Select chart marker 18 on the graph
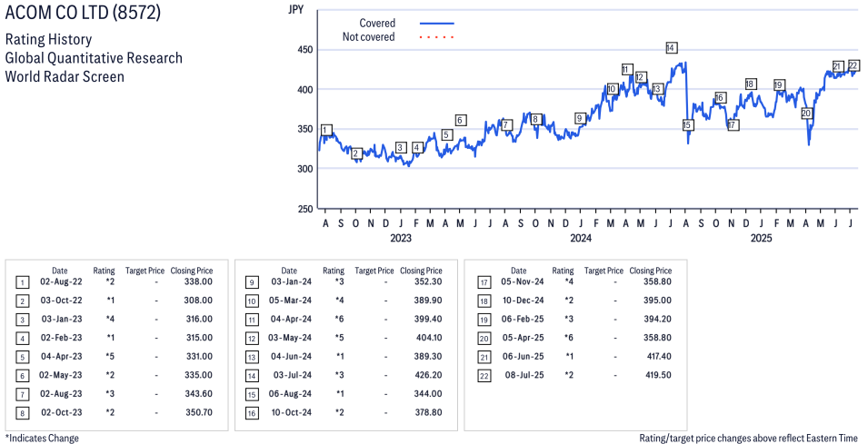The image size is (868, 444). click(x=750, y=84)
